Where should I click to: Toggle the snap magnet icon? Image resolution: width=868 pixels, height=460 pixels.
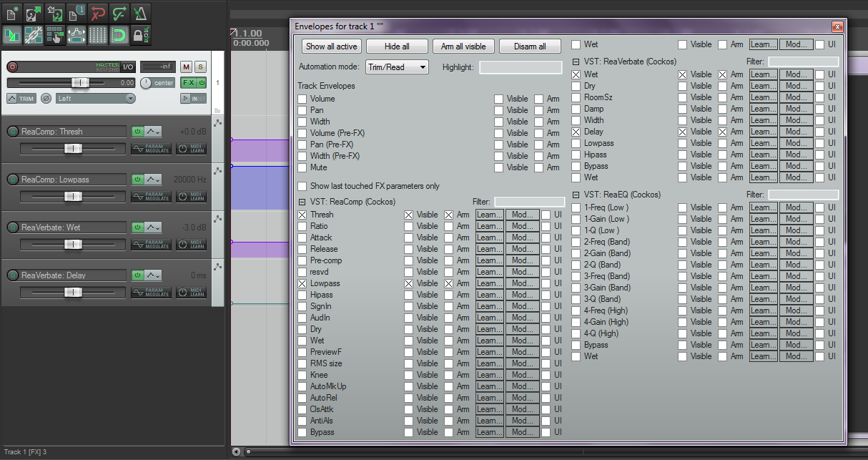[119, 34]
